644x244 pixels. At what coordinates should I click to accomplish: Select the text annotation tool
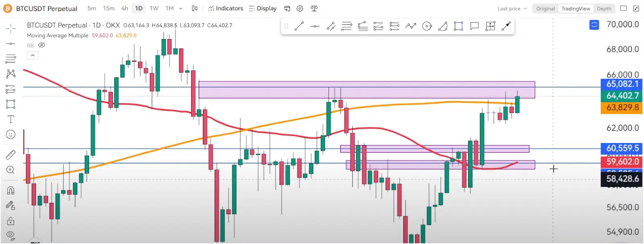pos(11,119)
